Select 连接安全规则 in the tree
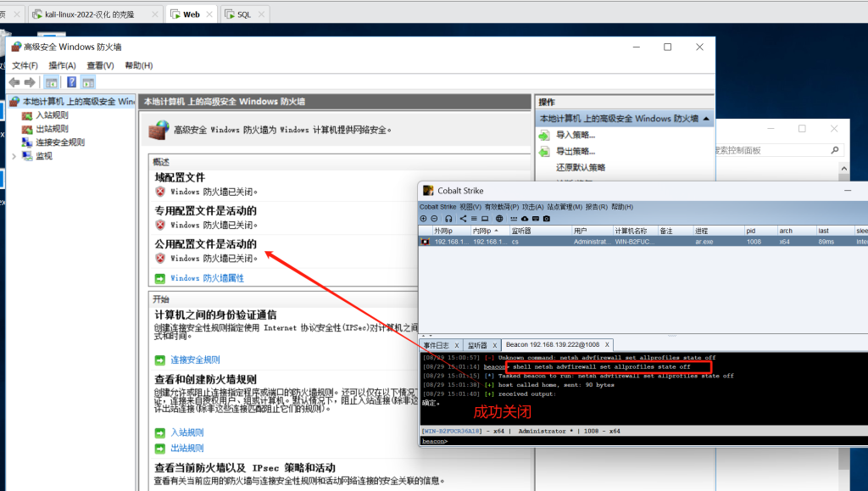This screenshot has width=868, height=491. tap(60, 142)
